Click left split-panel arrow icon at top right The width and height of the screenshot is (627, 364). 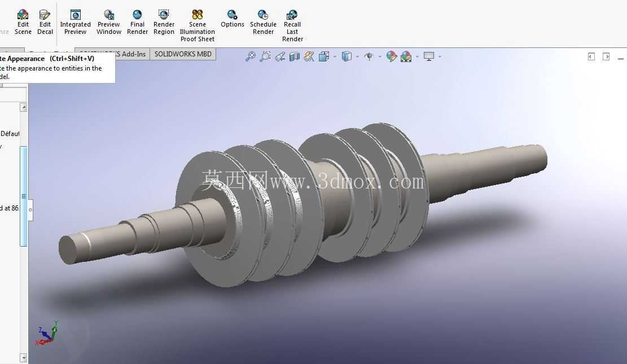point(591,57)
